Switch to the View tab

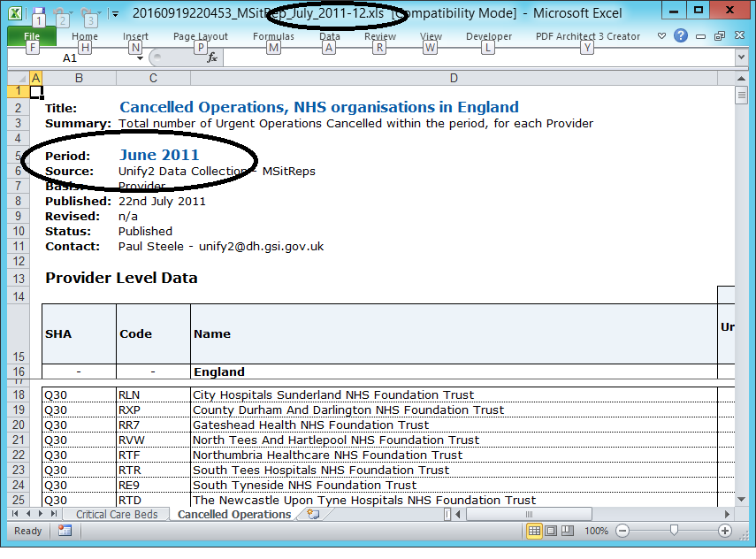431,36
